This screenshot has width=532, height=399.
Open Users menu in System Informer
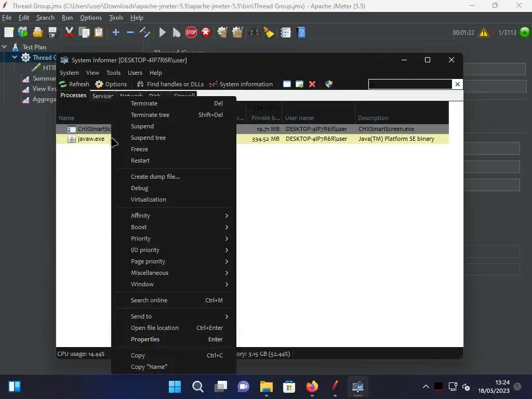135,73
